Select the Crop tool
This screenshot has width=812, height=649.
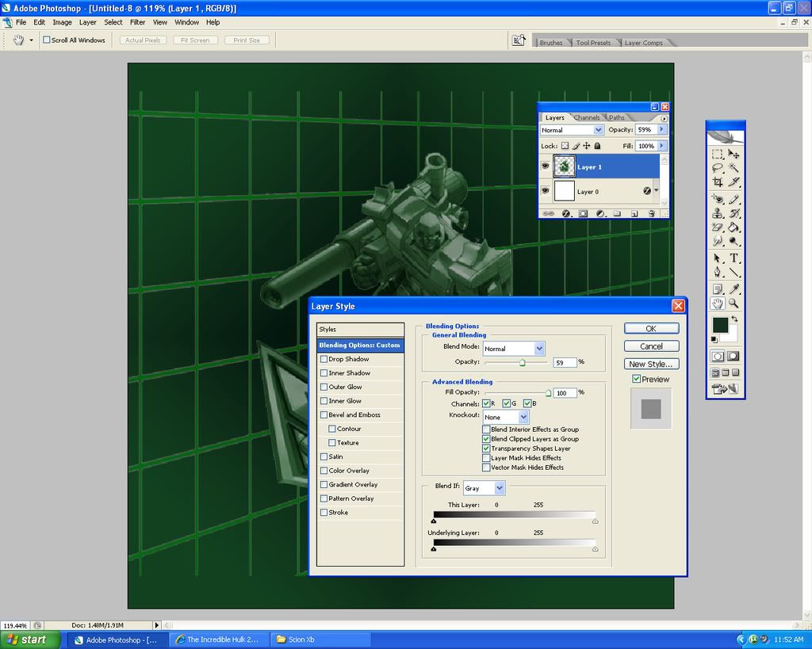pyautogui.click(x=718, y=182)
